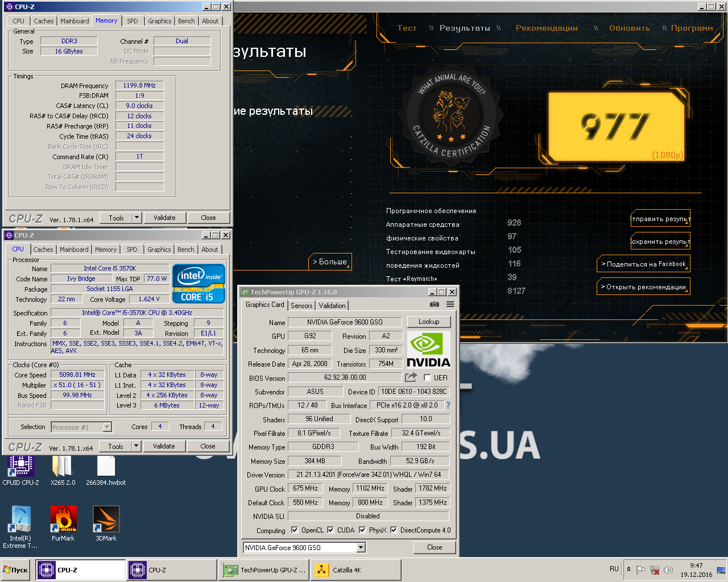Image resolution: width=728 pixels, height=582 pixels.
Task: Open GPU selection dropdown in GPU-Z
Action: click(361, 547)
